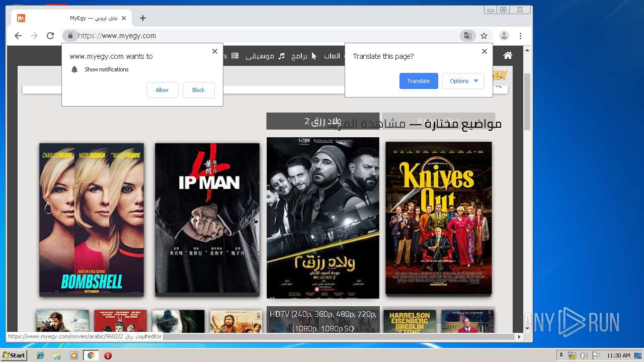Click the مشاهدة المزيد (see more) link
The width and height of the screenshot is (644, 362).
tap(366, 124)
